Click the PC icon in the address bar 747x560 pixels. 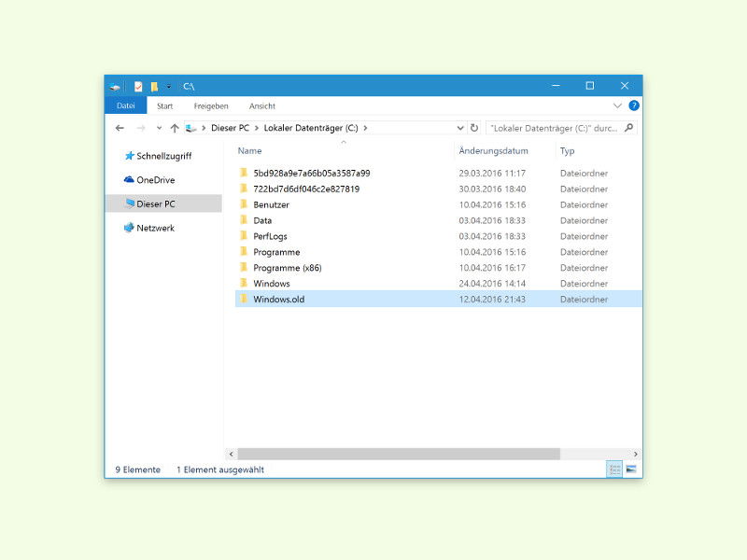pyautogui.click(x=191, y=128)
